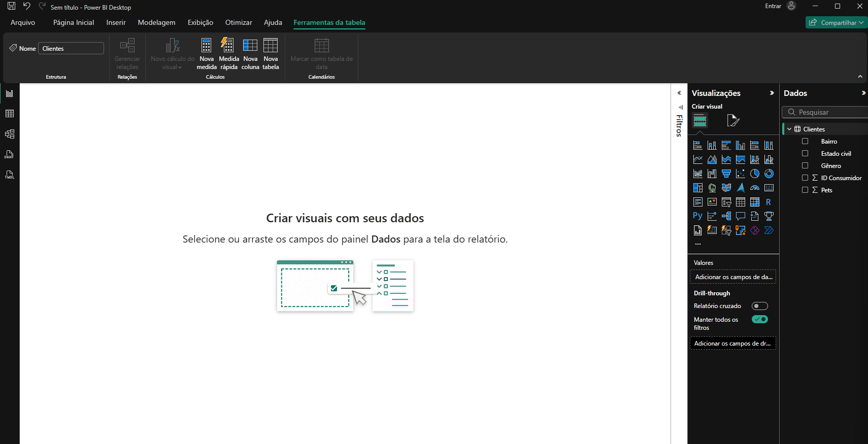Screen dimensions: 868x444
Task: Open the Ajuda tab
Action: coord(273,23)
